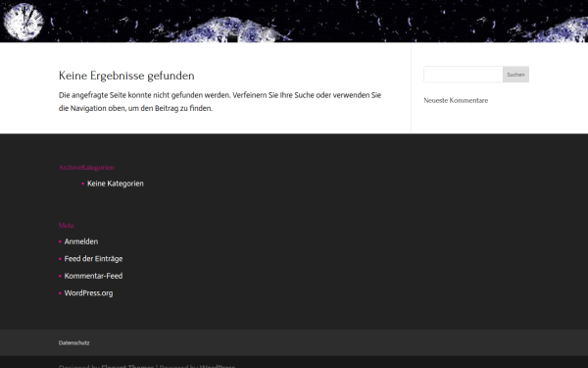Open the Datenschutz privacy link
The height and width of the screenshot is (368, 588).
[73, 342]
